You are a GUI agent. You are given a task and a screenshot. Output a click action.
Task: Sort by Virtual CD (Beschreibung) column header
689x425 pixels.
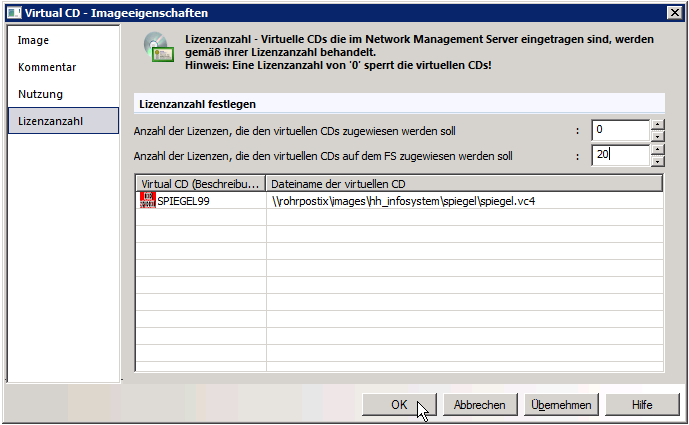[201, 184]
